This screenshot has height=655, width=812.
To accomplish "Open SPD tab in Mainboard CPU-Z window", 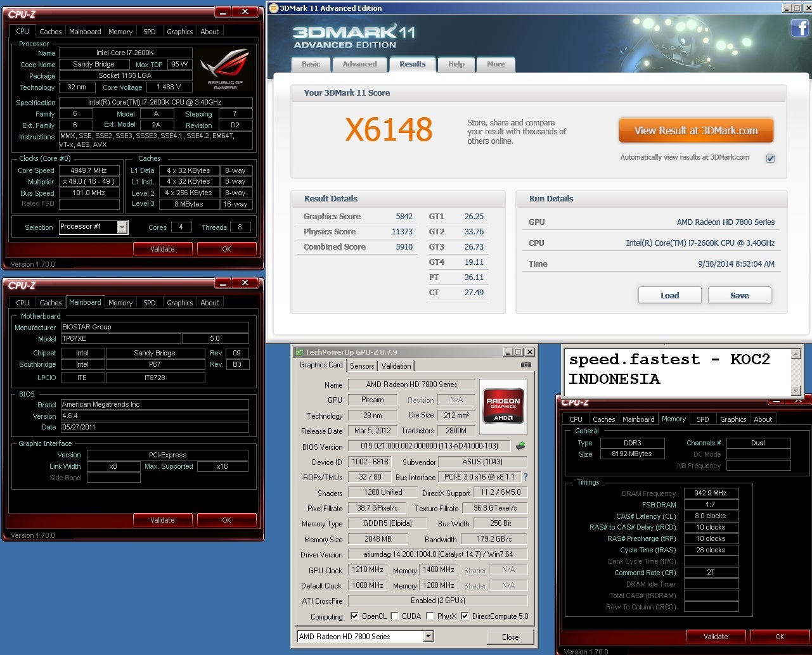I will point(150,303).
